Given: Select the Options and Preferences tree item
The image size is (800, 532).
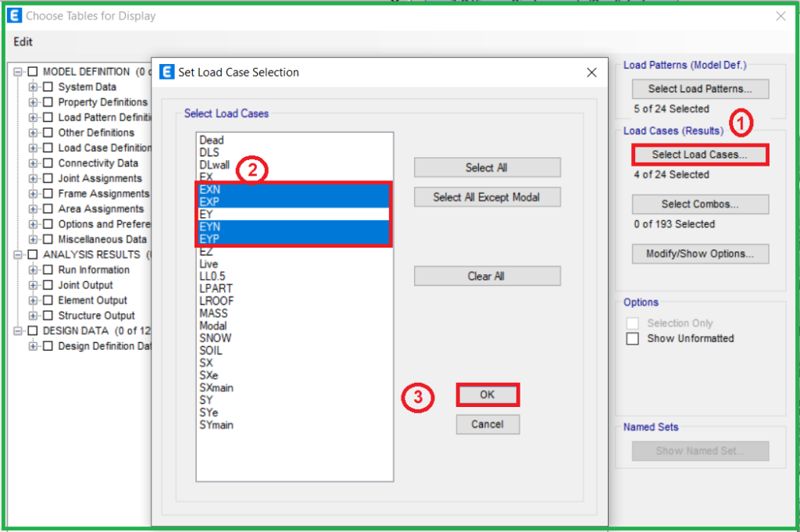Looking at the screenshot, I should 104,224.
